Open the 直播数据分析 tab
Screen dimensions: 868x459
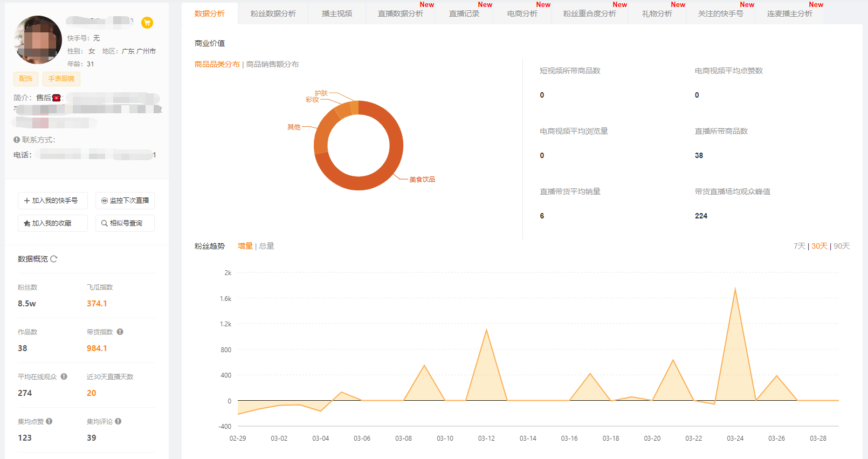pyautogui.click(x=401, y=13)
